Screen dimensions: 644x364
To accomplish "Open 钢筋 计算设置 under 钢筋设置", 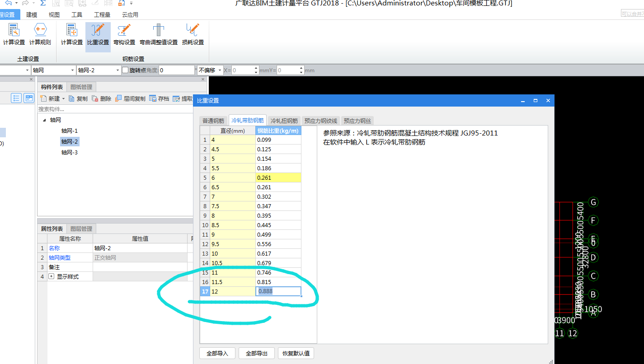I will pos(72,34).
